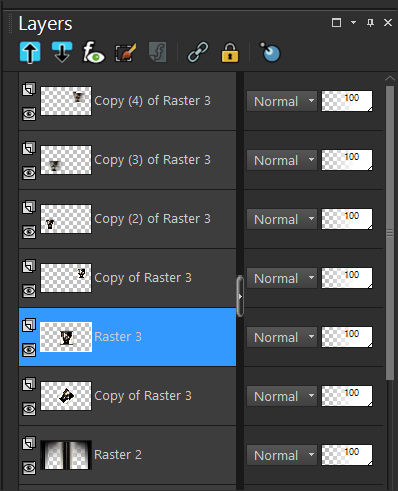Click the edit selection brush icon
Screen dimensions: 398x491
(126, 52)
